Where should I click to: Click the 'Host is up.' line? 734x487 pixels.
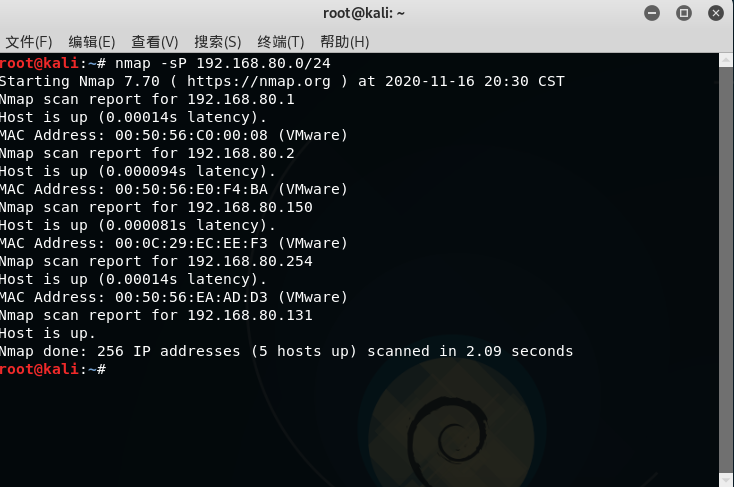point(48,333)
